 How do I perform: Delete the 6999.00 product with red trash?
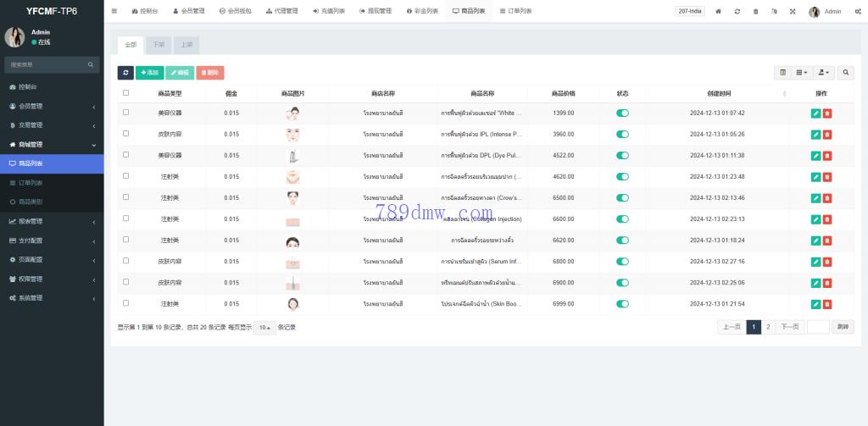tap(827, 303)
